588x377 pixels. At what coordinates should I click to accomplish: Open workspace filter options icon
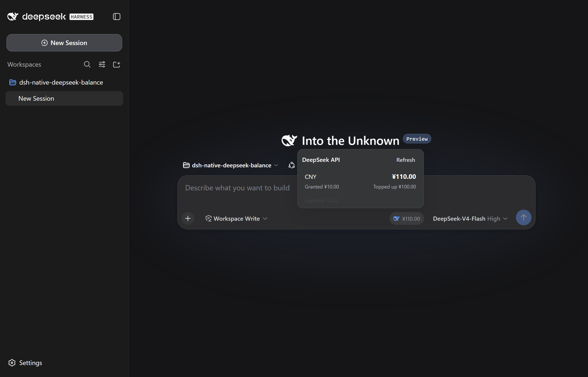pyautogui.click(x=102, y=64)
